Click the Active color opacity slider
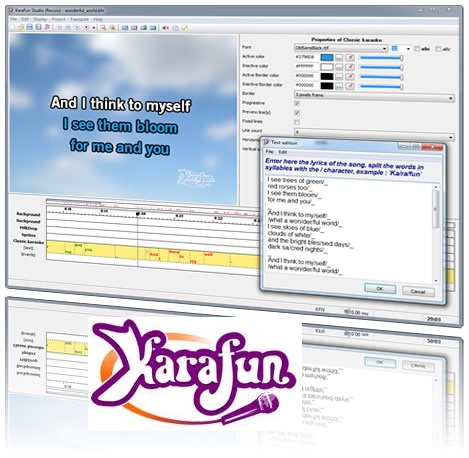This screenshot has width=469, height=458. click(382, 58)
